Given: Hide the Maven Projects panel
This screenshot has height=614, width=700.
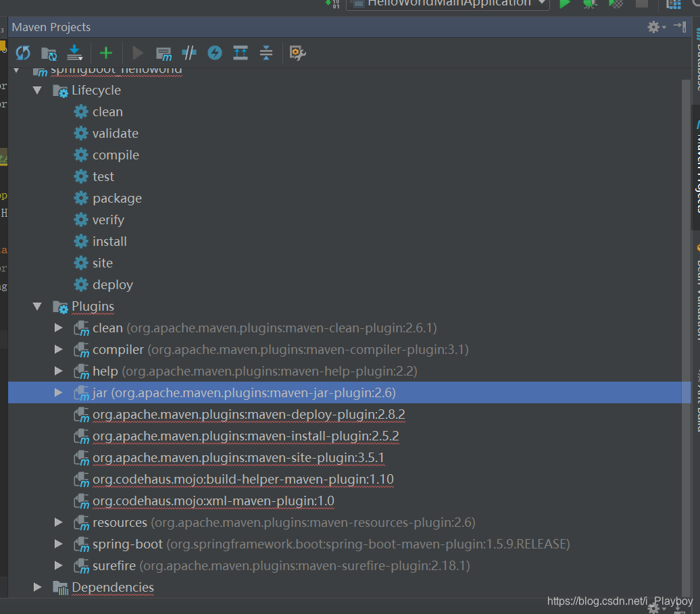Looking at the screenshot, I should (x=680, y=27).
